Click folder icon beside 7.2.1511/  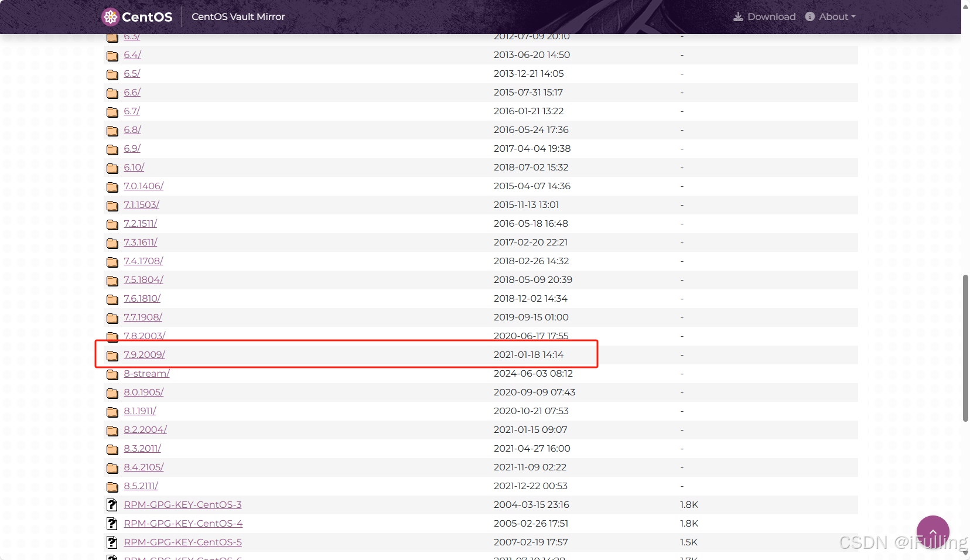112,224
